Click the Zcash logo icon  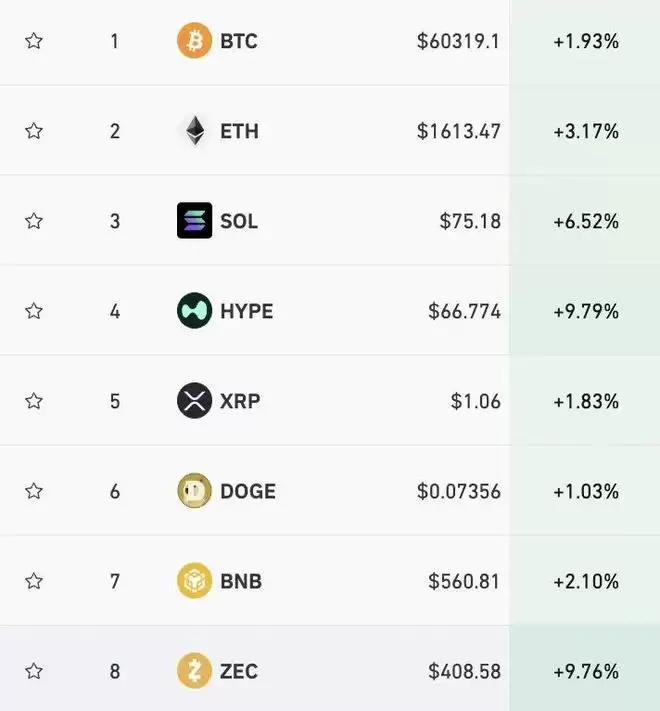[194, 671]
